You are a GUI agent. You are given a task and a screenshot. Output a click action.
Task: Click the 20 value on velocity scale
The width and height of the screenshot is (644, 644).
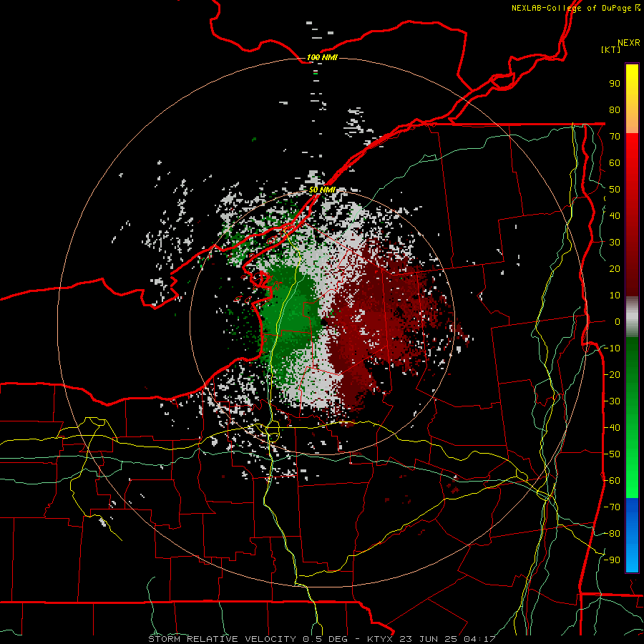point(615,268)
